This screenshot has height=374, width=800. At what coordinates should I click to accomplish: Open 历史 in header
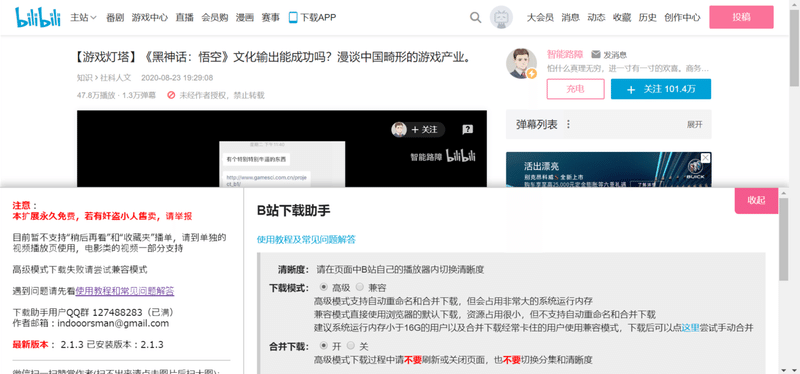[x=647, y=17]
